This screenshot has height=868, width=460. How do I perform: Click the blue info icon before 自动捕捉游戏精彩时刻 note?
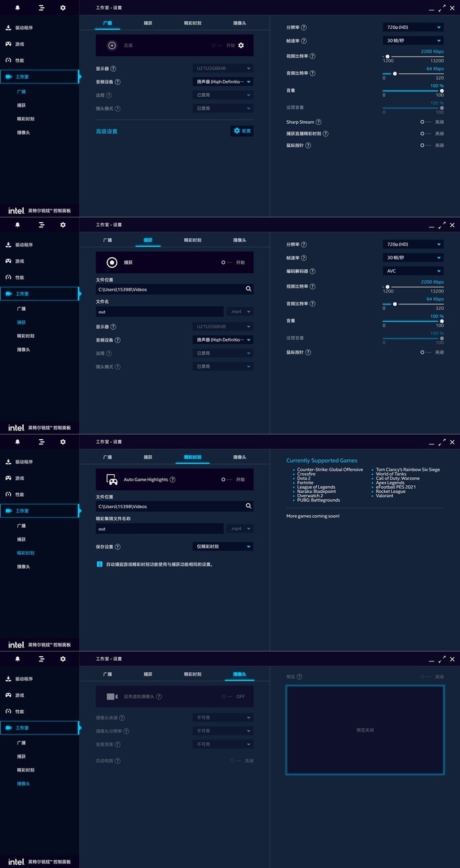(x=99, y=564)
